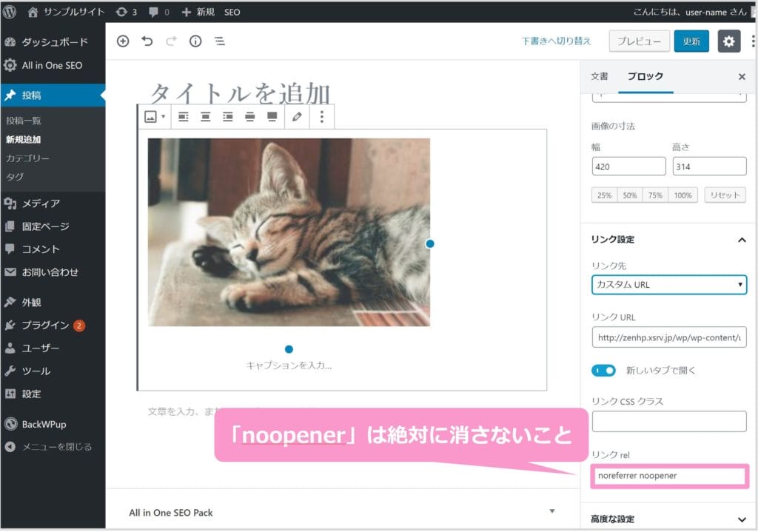The image size is (758, 532).
Task: Select 新規追加 submenu item
Action: tap(23, 140)
